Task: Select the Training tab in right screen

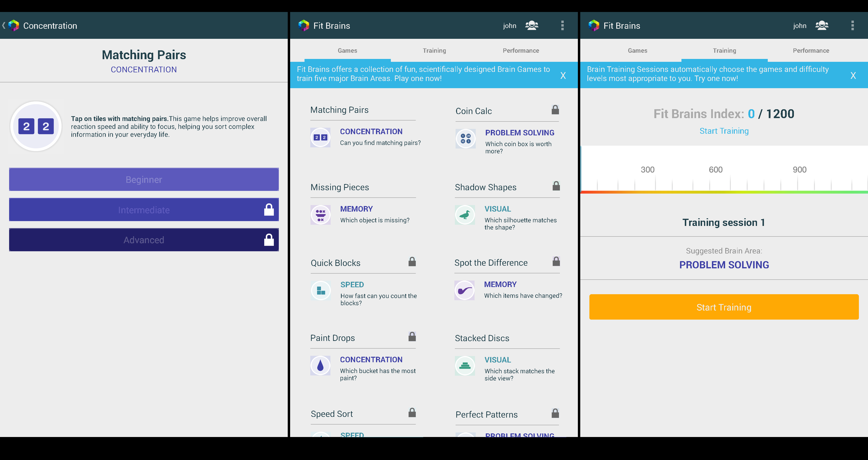Action: click(x=724, y=51)
